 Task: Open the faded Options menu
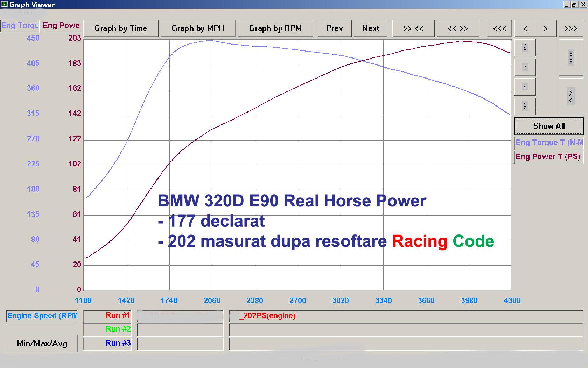point(26,13)
